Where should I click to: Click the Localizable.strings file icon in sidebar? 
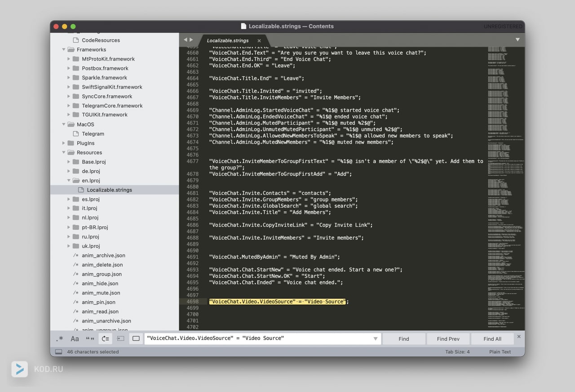[81, 190]
